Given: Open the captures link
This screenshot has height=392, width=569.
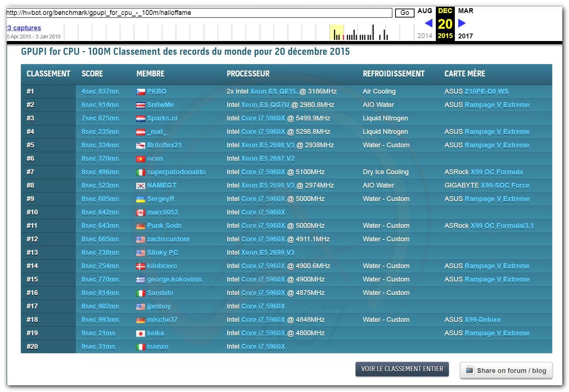Looking at the screenshot, I should tap(24, 28).
